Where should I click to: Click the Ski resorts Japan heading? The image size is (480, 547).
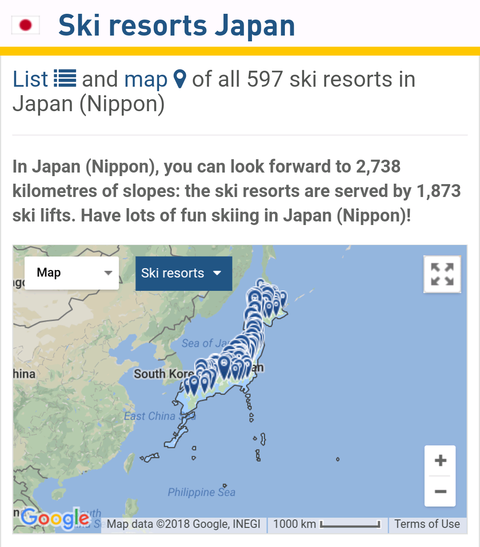(x=177, y=25)
